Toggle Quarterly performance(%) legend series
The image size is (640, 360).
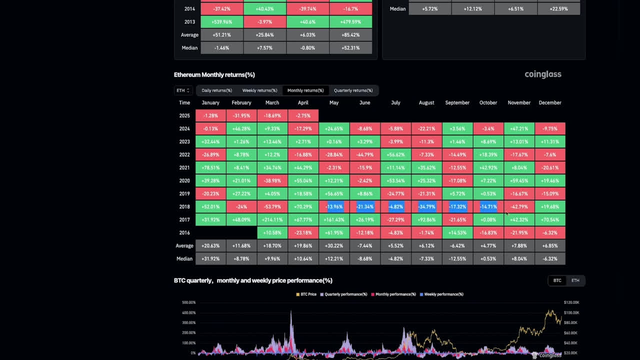tap(344, 294)
